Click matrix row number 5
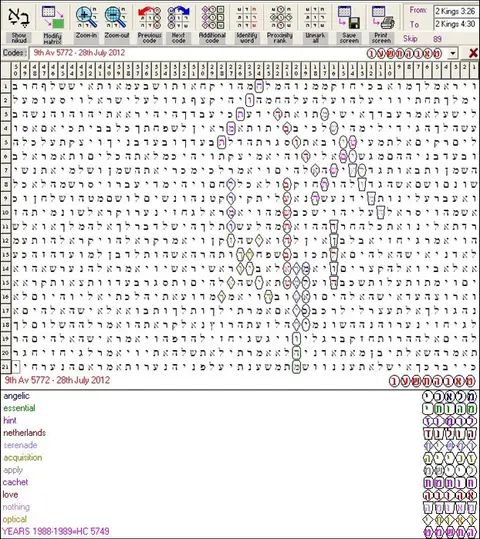Viewport: 480px width, 539px height. pyautogui.click(x=6, y=142)
